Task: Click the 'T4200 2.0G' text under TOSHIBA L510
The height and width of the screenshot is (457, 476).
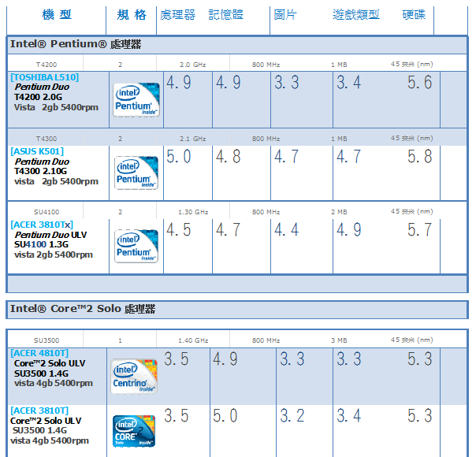Action: coord(38,97)
